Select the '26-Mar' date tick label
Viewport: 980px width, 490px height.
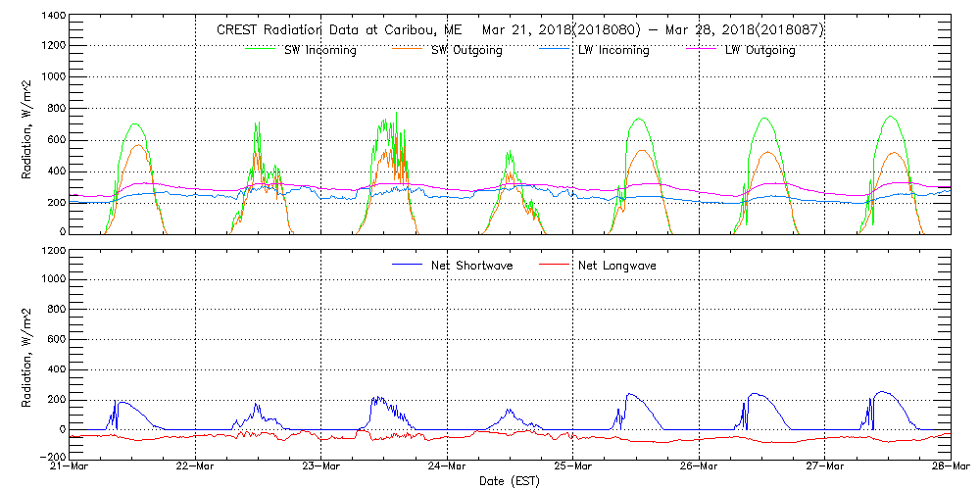coord(699,466)
